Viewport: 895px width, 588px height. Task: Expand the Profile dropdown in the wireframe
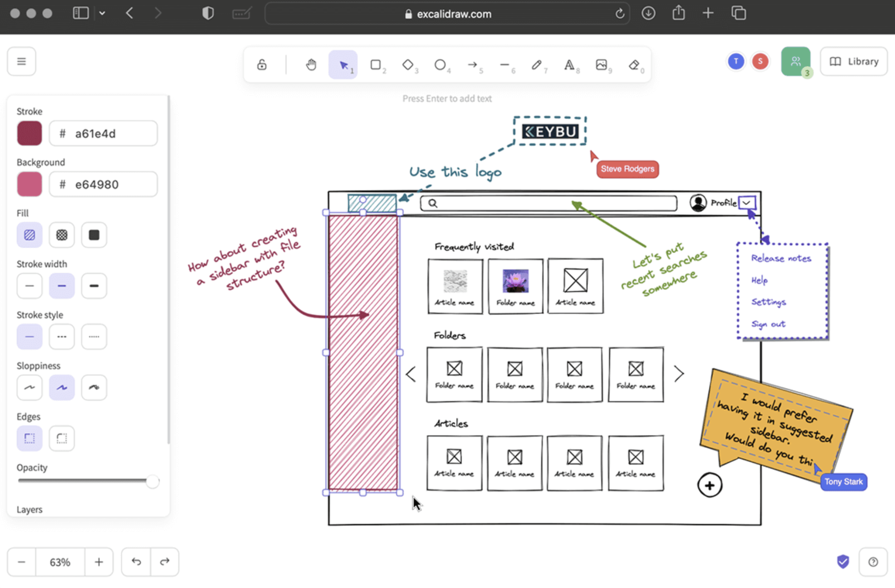(747, 203)
